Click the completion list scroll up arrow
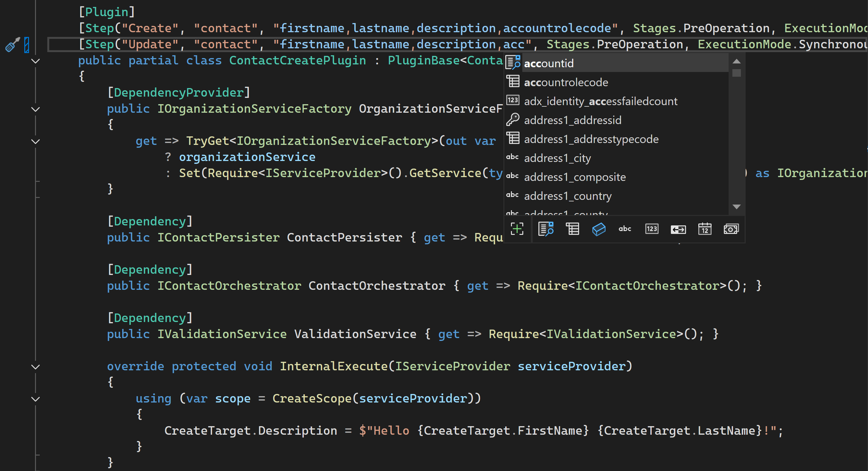 click(736, 61)
